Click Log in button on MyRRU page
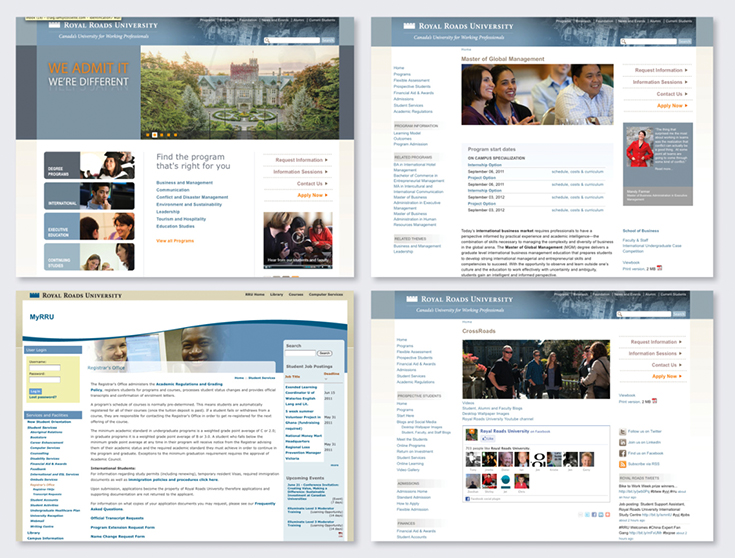 36,391
